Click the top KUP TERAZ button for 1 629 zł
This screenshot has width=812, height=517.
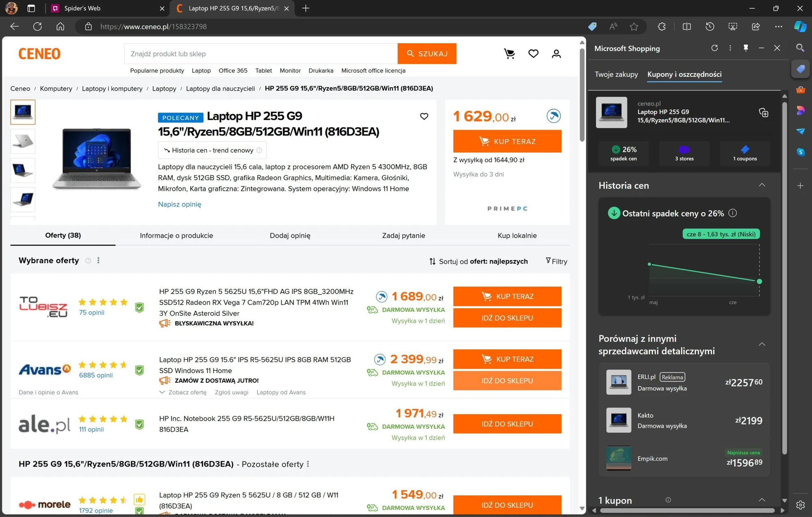click(x=507, y=141)
